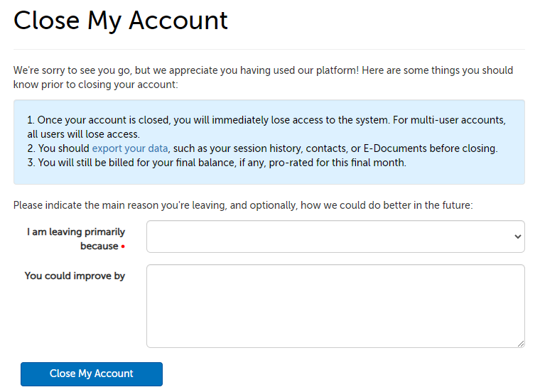Click the 'all users will lose access' line
Screen dimensions: 540x392
[83, 134]
